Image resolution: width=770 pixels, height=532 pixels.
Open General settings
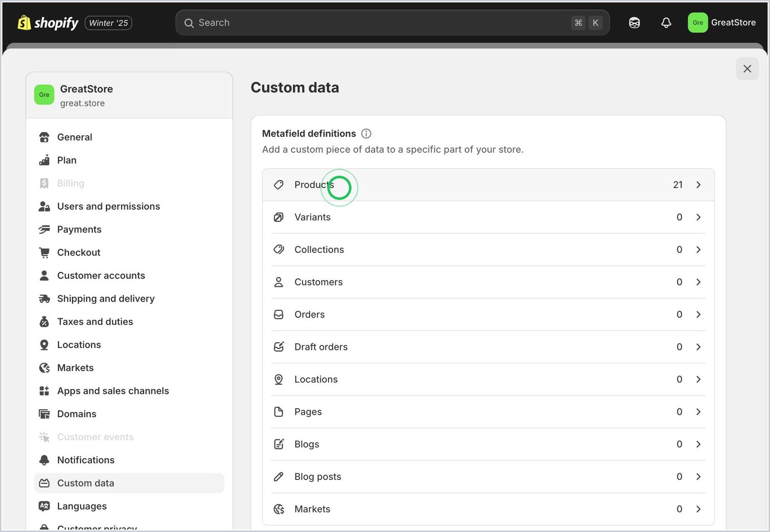(129, 137)
